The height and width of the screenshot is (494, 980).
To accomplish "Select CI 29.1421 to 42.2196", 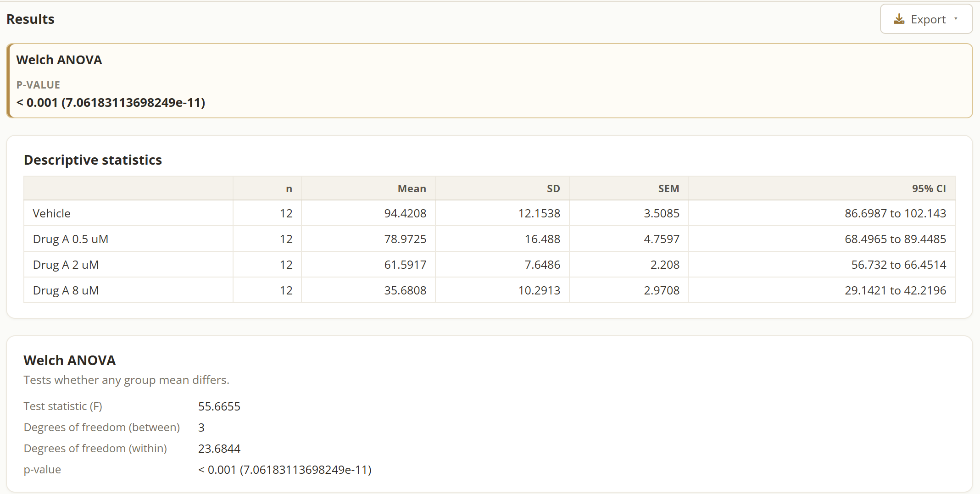I will point(896,290).
